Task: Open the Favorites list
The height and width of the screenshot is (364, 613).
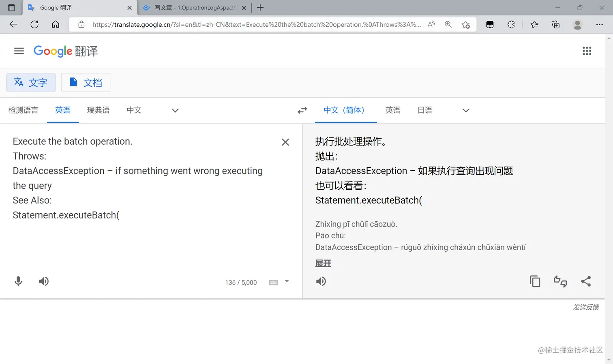Action: pos(534,24)
